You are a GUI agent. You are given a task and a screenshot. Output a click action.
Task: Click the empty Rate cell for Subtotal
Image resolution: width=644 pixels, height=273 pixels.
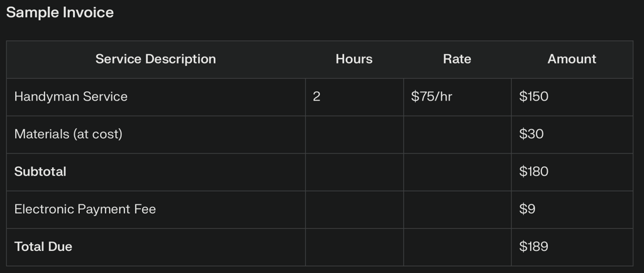click(457, 172)
